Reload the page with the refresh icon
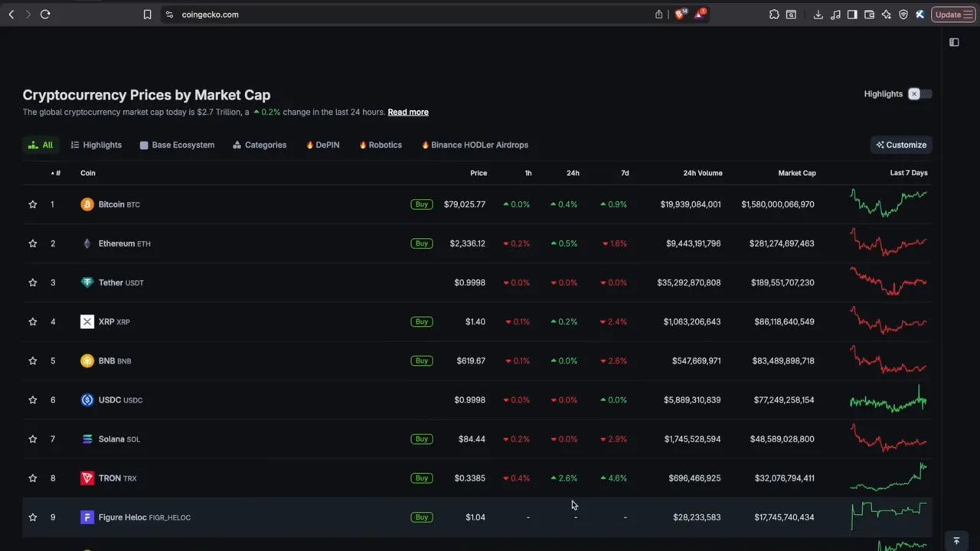This screenshot has height=551, width=980. point(45,15)
